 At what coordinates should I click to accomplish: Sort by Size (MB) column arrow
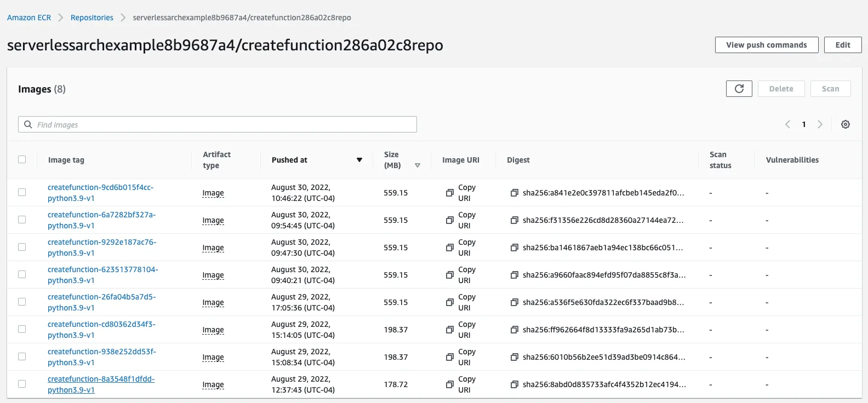pyautogui.click(x=418, y=165)
